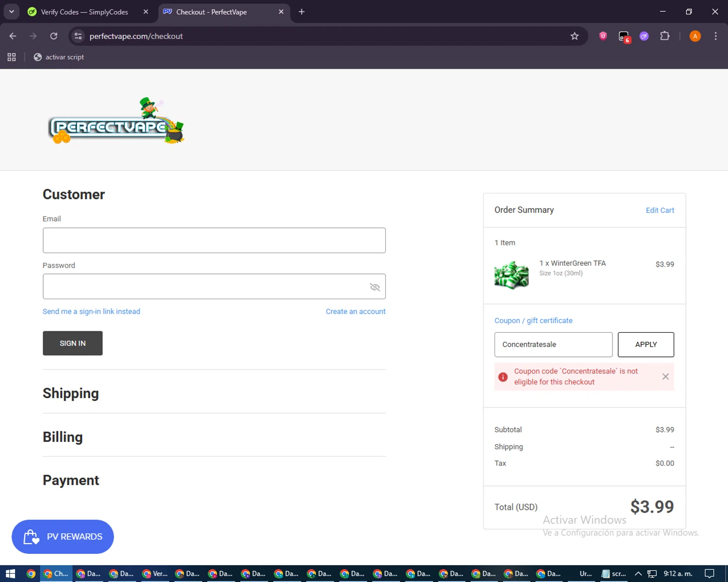
Task: Show hidden system tray icons
Action: pyautogui.click(x=638, y=574)
